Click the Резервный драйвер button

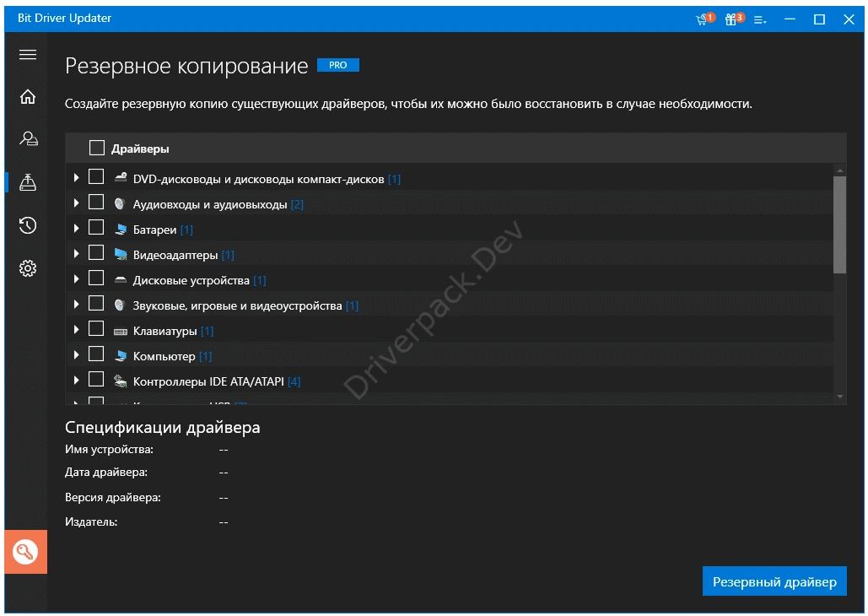[774, 581]
